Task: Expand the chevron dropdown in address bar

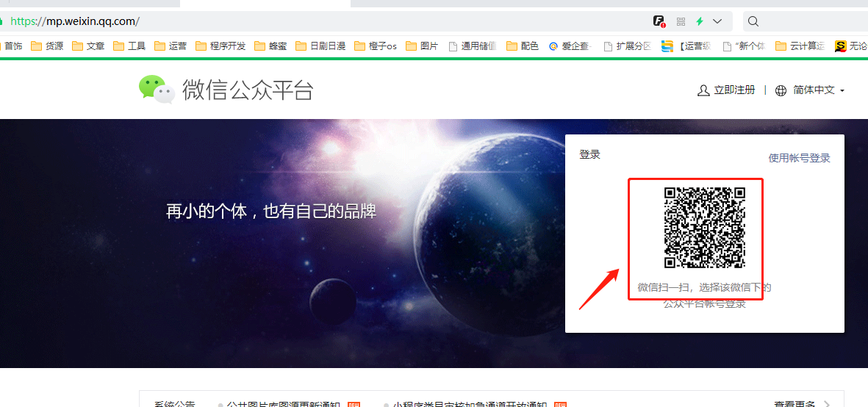Action: 717,21
